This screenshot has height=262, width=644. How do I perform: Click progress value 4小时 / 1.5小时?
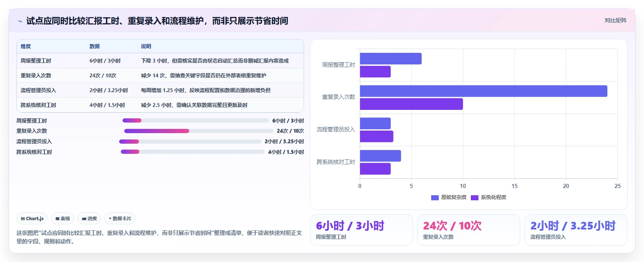[286, 152]
